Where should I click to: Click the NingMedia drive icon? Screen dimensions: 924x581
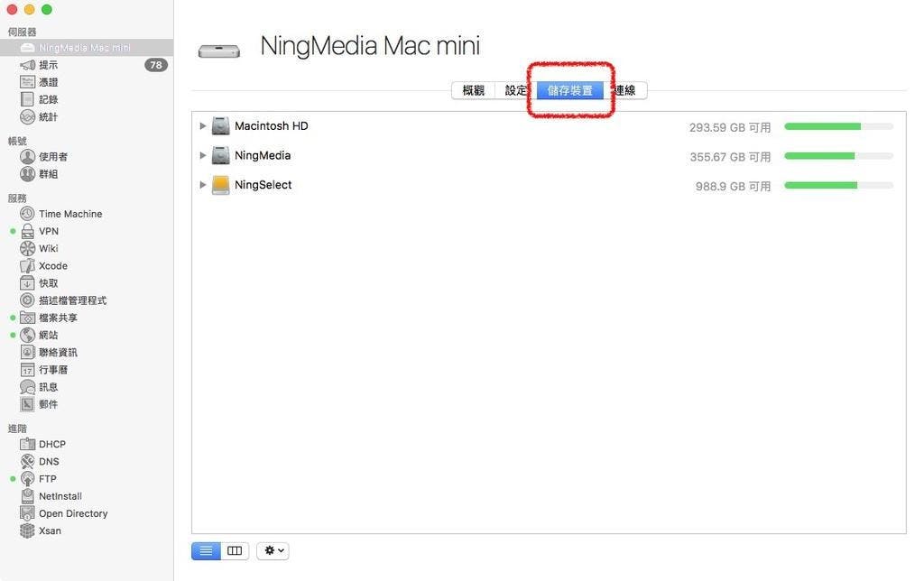pyautogui.click(x=220, y=155)
